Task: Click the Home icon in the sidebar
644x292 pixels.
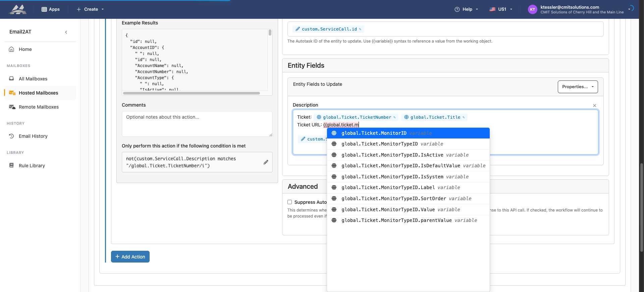Action: tap(11, 49)
